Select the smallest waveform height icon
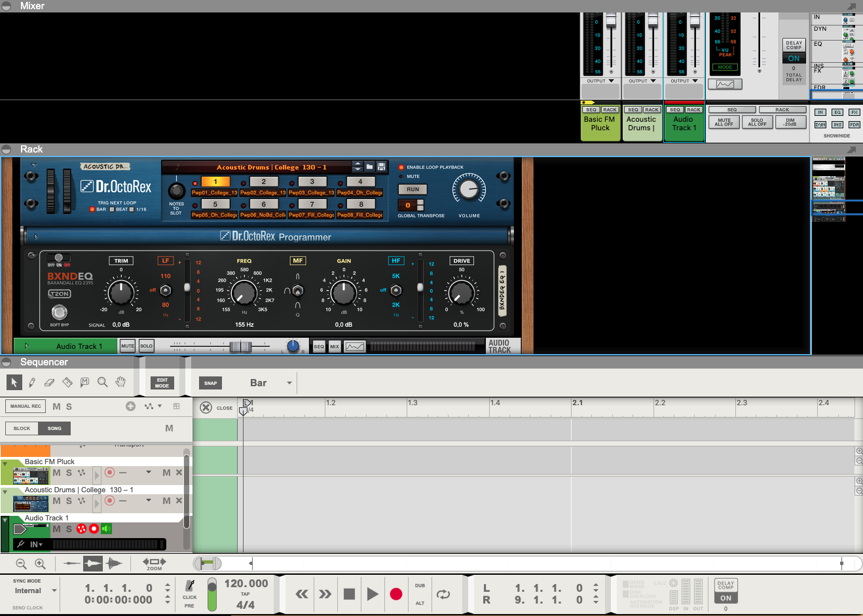Viewport: 863px width, 616px height. click(72, 563)
